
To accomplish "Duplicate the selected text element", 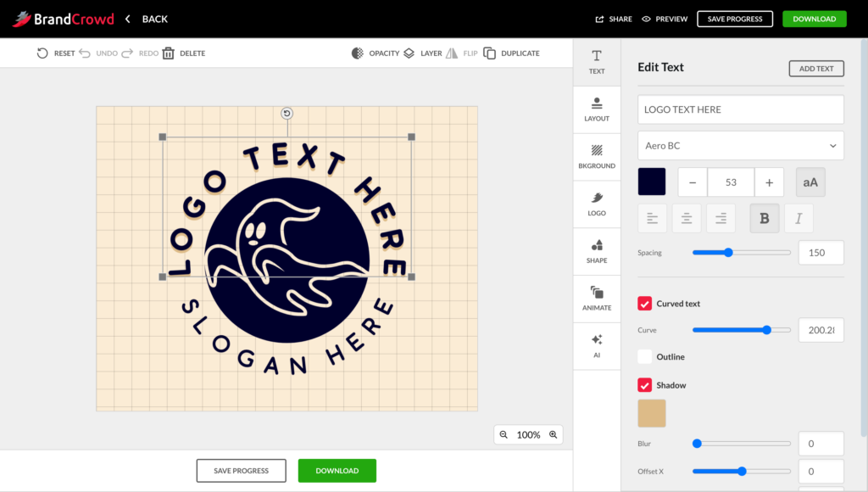I will 490,53.
